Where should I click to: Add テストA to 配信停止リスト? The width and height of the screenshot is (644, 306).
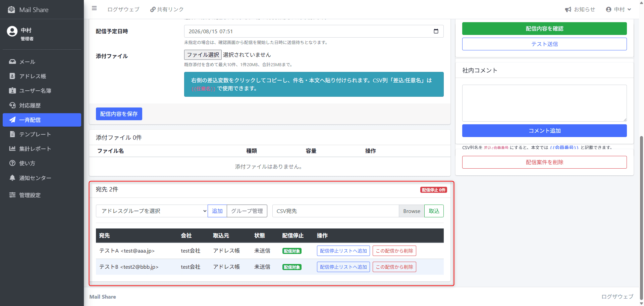(343, 251)
